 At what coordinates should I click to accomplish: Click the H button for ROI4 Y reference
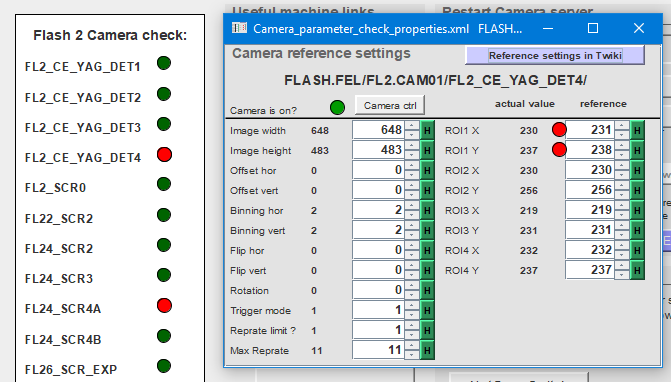637,270
